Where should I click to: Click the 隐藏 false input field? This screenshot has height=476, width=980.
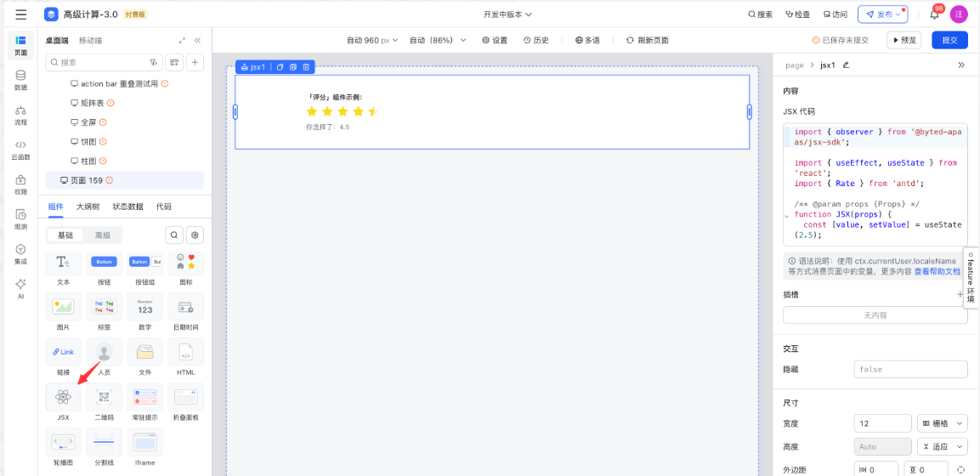click(x=910, y=369)
